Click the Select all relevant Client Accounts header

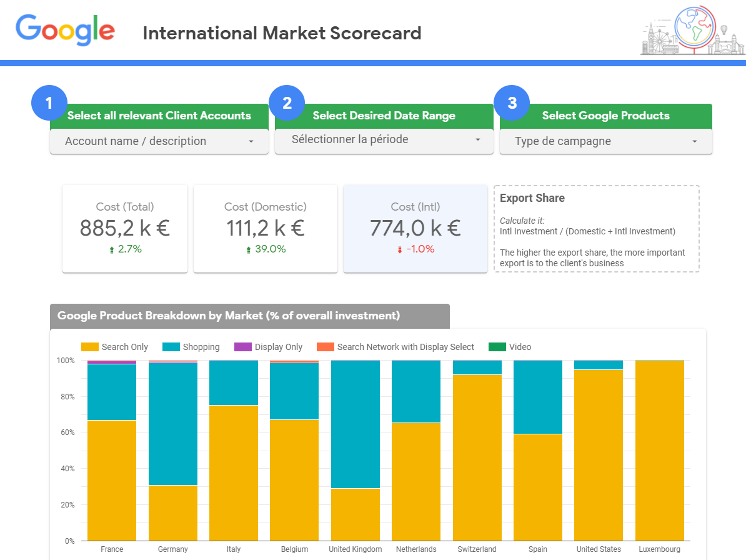[159, 116]
